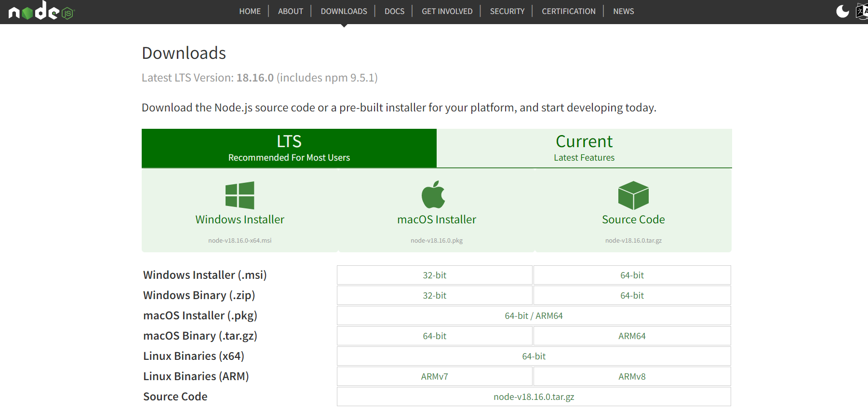Switch to the Current tab
This screenshot has width=868, height=411.
[x=584, y=148]
